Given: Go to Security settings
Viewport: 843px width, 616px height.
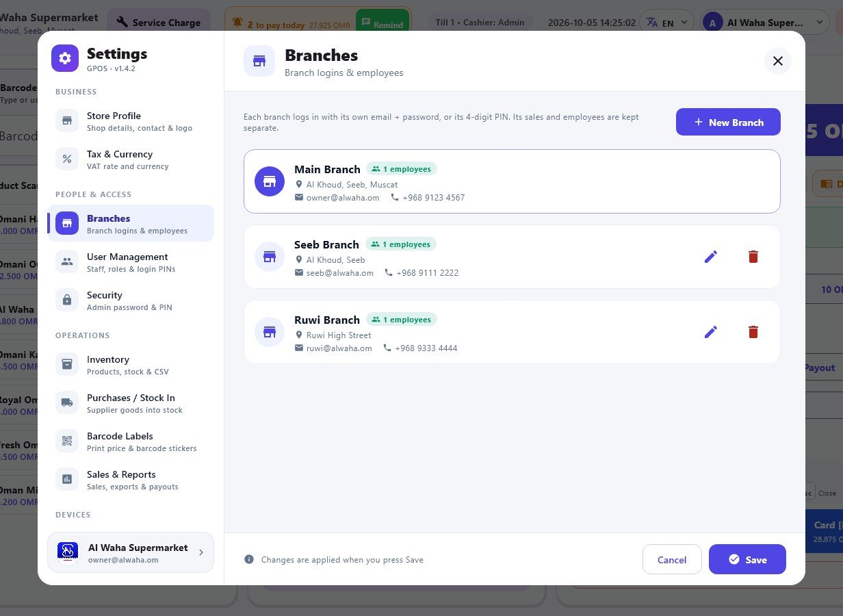Looking at the screenshot, I should (131, 300).
